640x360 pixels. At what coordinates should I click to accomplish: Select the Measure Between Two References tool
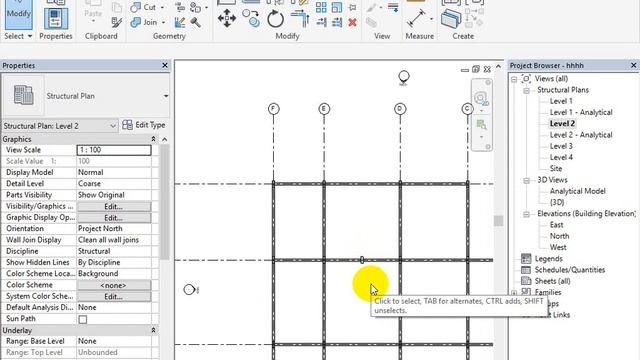(416, 19)
